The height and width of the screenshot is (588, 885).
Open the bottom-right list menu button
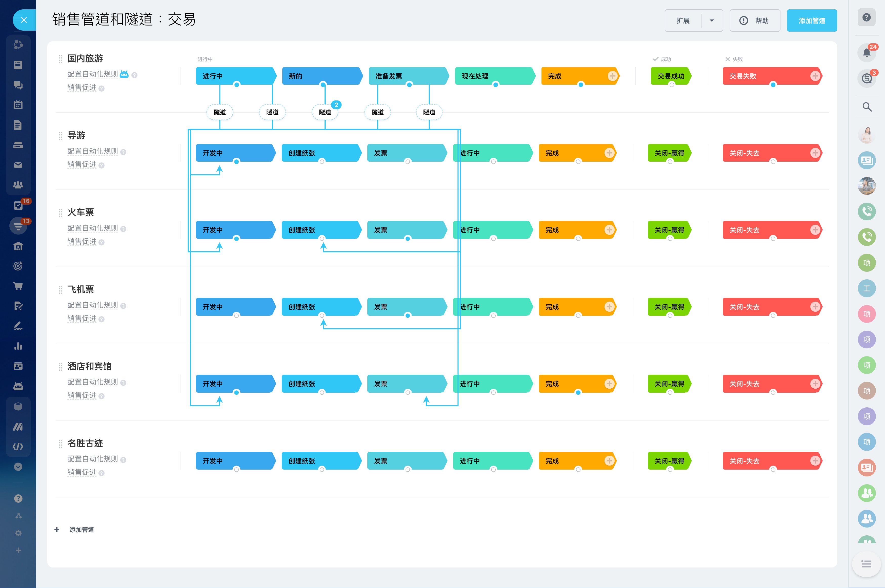(866, 564)
